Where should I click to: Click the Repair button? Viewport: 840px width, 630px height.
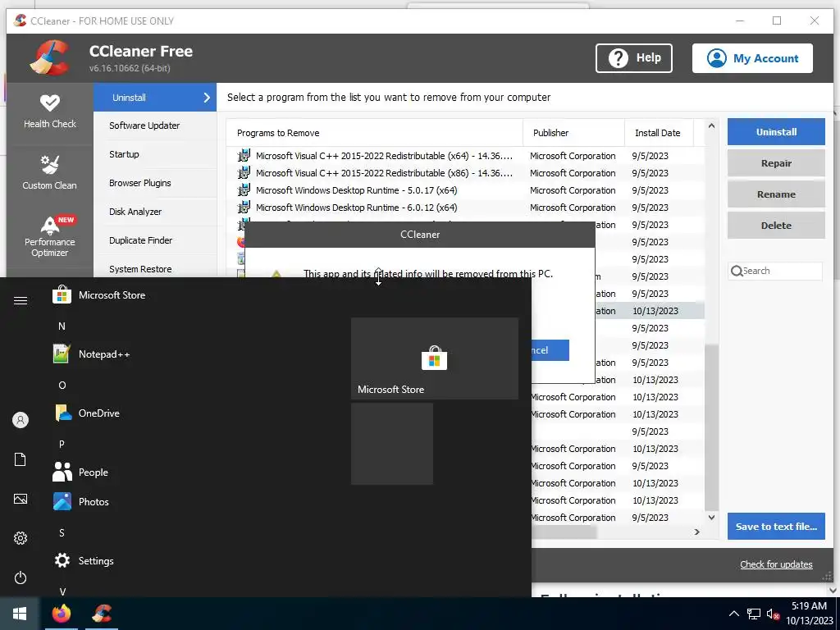[776, 163]
